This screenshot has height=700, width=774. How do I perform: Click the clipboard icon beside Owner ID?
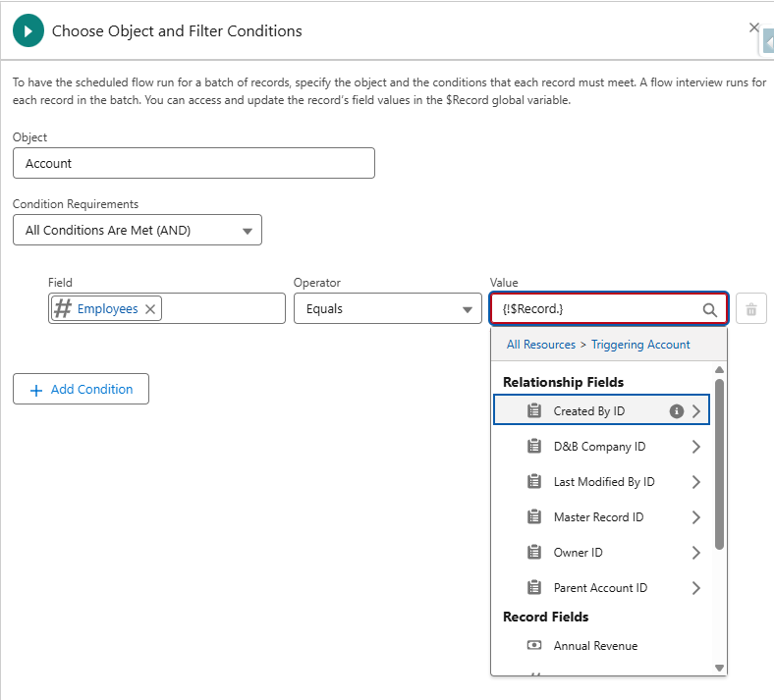click(534, 553)
